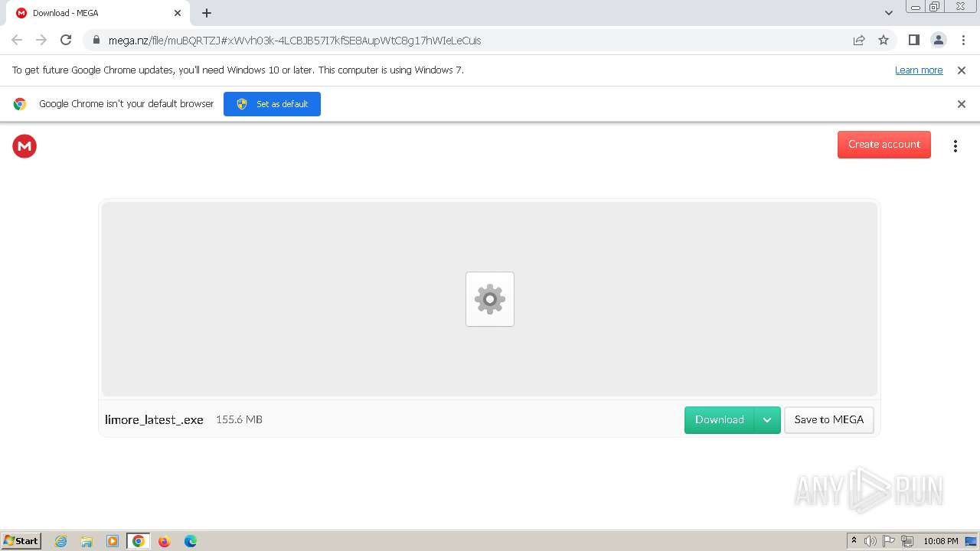Click the Show desktop button

click(971, 541)
